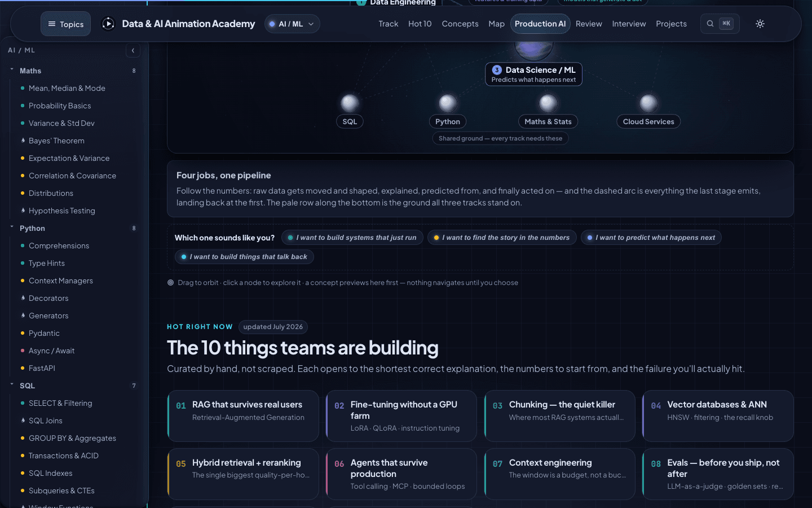
Task: Open search with the magnifier icon
Action: 710,24
